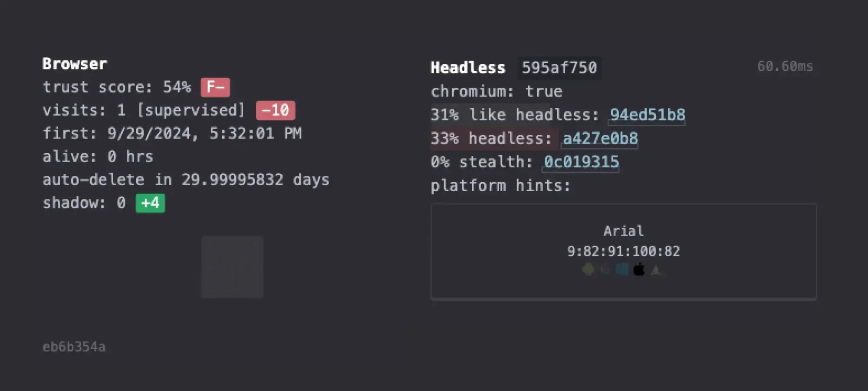Click the eb6b354a fingerprint hash

click(x=74, y=347)
